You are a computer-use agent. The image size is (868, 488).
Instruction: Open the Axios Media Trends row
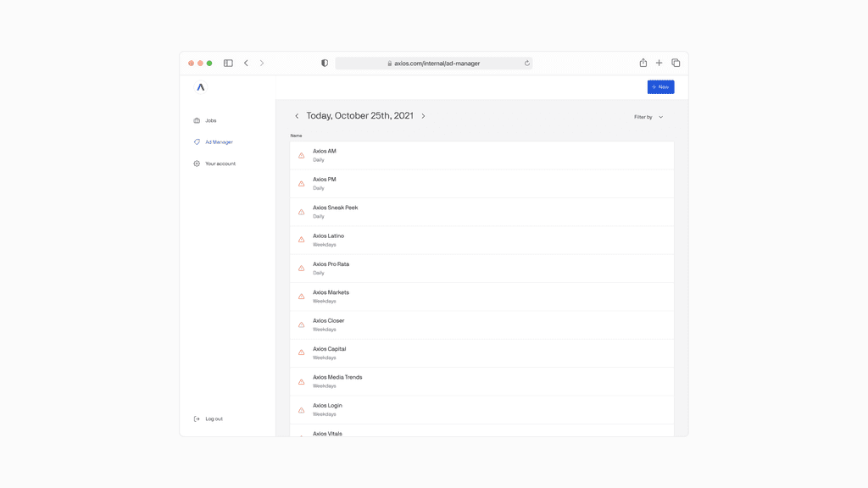coord(481,381)
